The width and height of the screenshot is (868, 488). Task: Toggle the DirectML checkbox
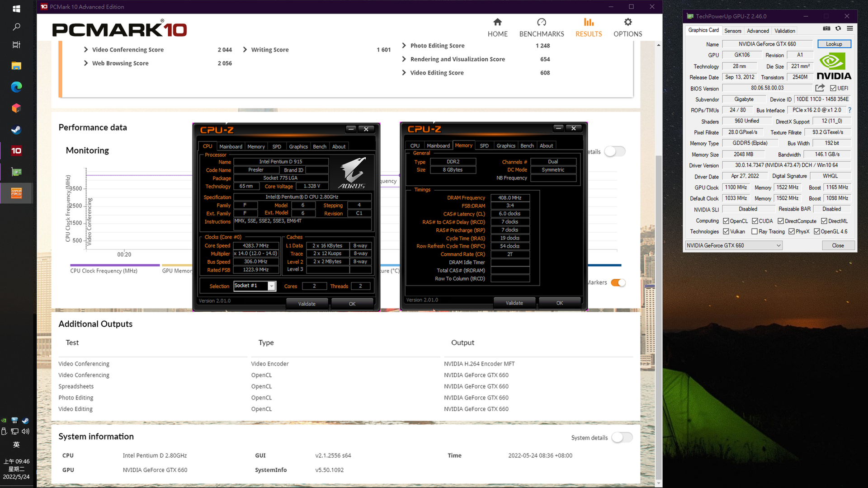click(824, 221)
